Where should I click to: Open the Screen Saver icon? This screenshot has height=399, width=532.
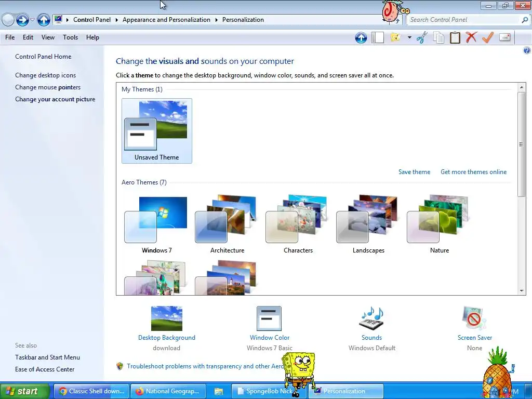pos(474,318)
